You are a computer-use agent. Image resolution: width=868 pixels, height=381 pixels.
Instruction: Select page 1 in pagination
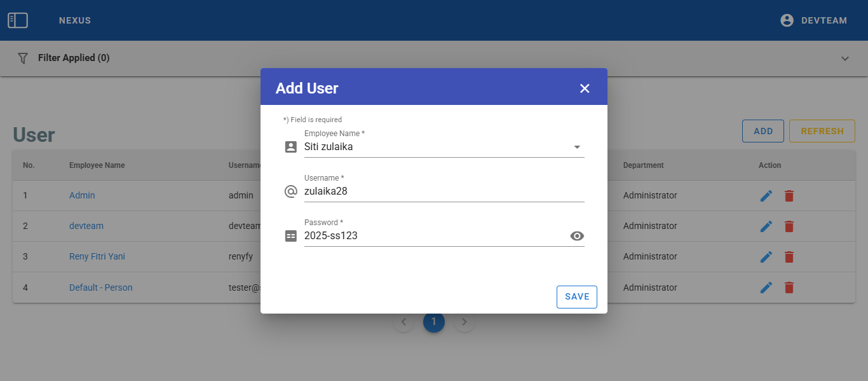(434, 322)
